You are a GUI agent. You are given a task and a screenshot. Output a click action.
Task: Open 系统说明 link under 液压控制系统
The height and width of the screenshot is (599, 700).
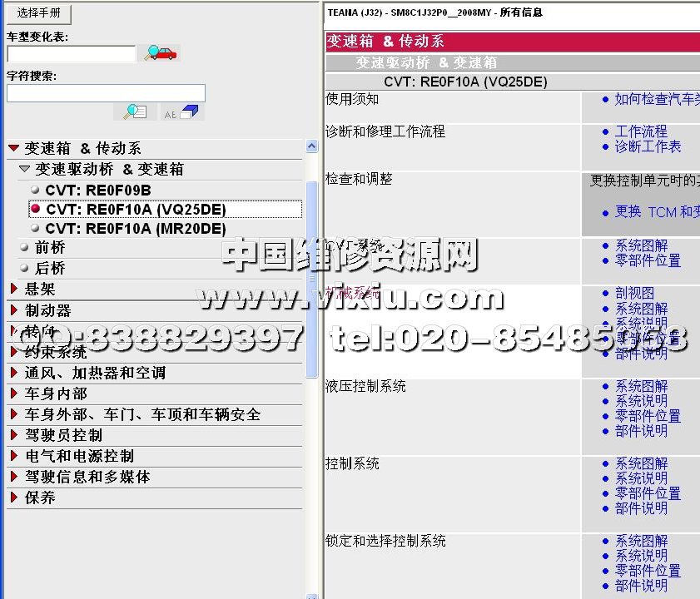(x=641, y=401)
